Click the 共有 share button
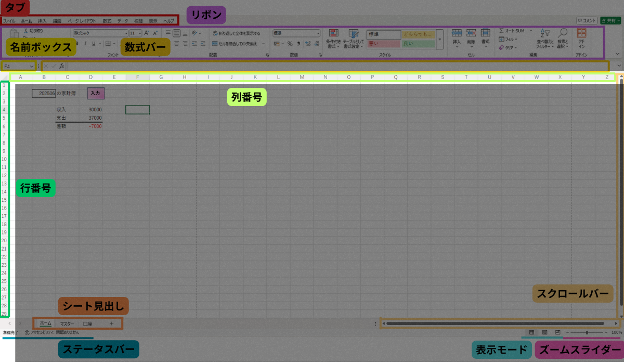624x364 pixels. point(610,21)
